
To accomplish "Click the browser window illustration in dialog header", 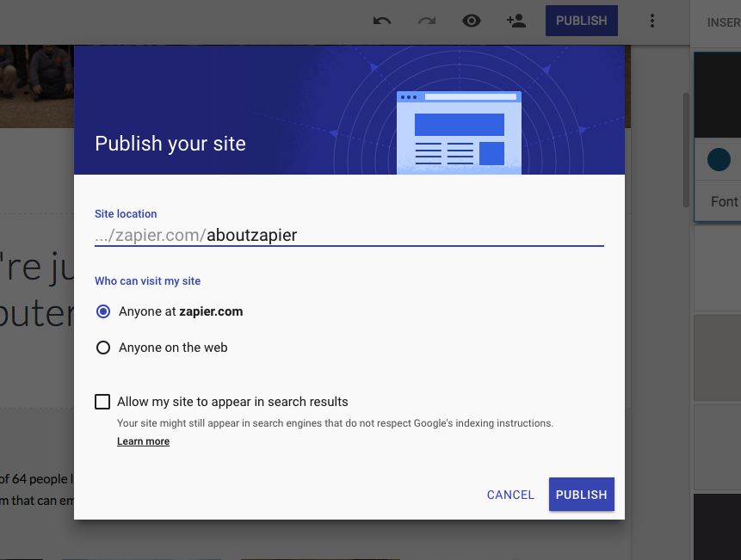I will 459,132.
